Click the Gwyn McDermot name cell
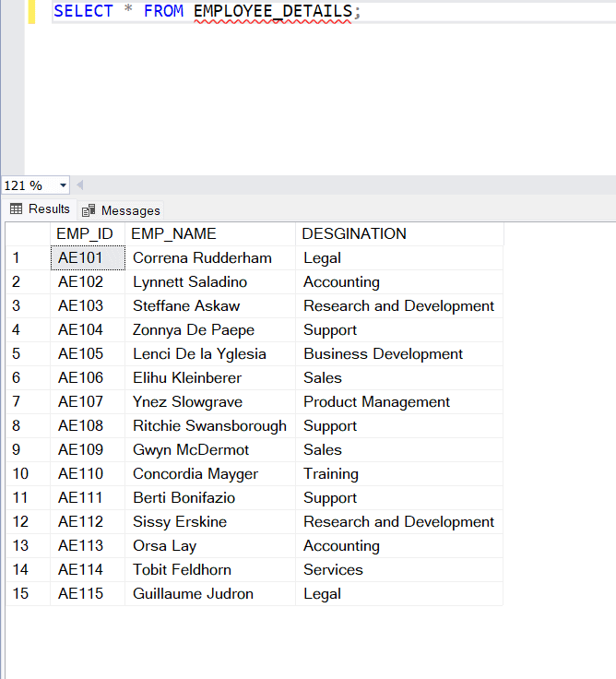 (x=210, y=449)
